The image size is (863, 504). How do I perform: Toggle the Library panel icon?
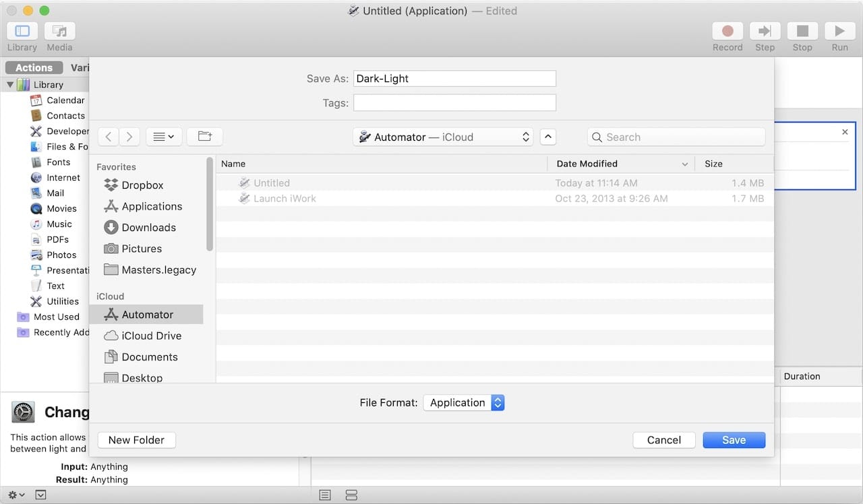[22, 31]
